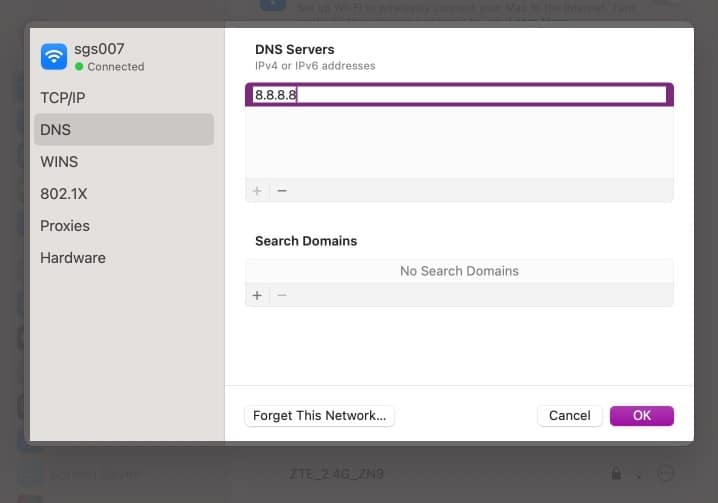This screenshot has width=718, height=503.
Task: Click the sgs007 network name
Action: [x=99, y=49]
